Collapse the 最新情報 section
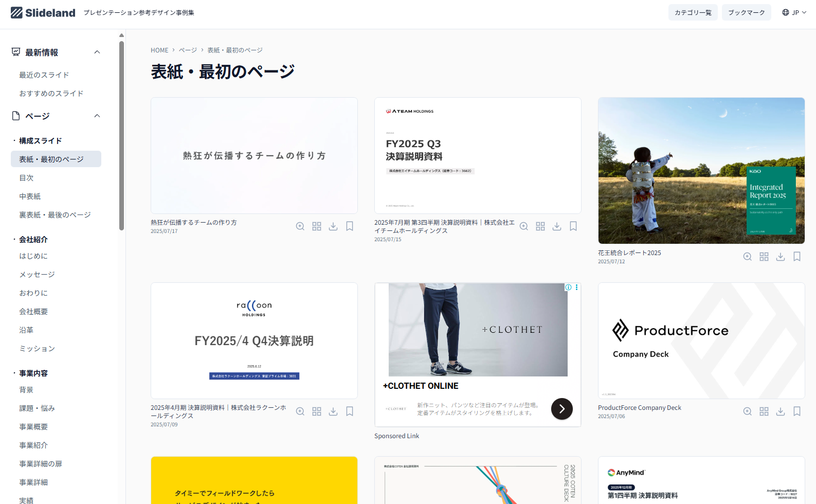816x504 pixels. (x=97, y=52)
